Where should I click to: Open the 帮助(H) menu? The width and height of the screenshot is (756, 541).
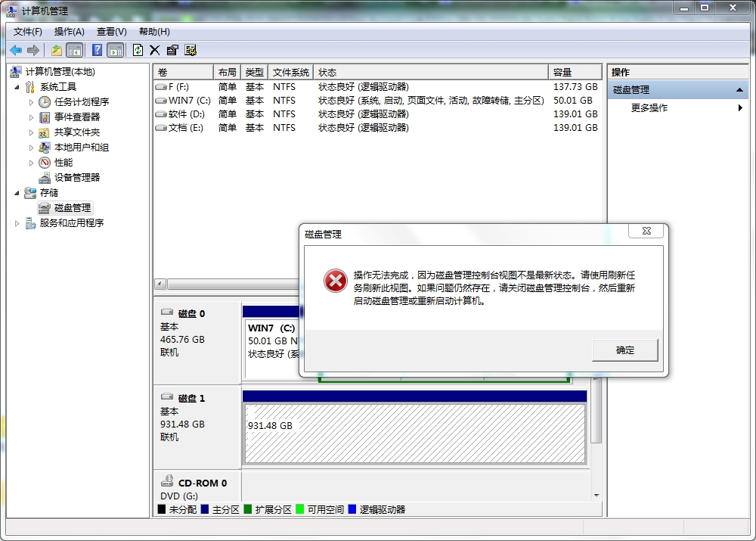click(x=154, y=32)
